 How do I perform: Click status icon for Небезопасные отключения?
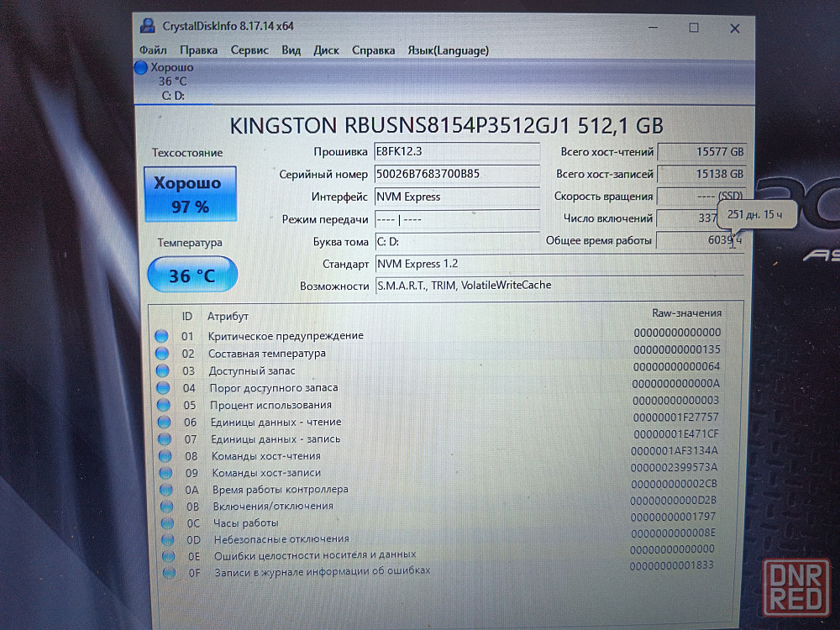pyautogui.click(x=168, y=539)
